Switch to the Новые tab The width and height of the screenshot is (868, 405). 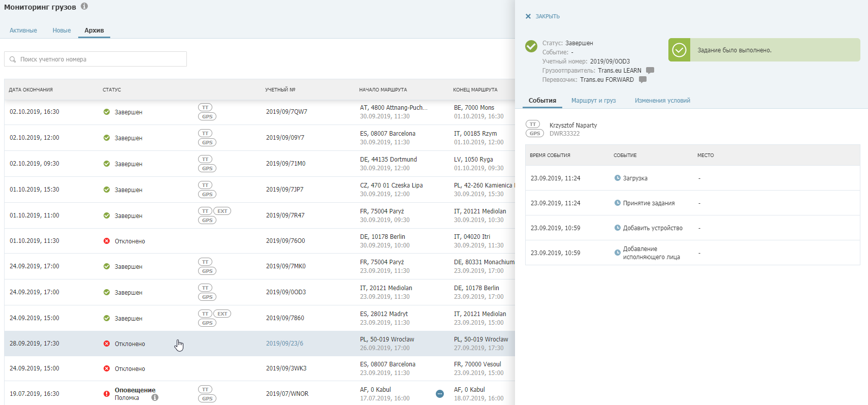61,30
